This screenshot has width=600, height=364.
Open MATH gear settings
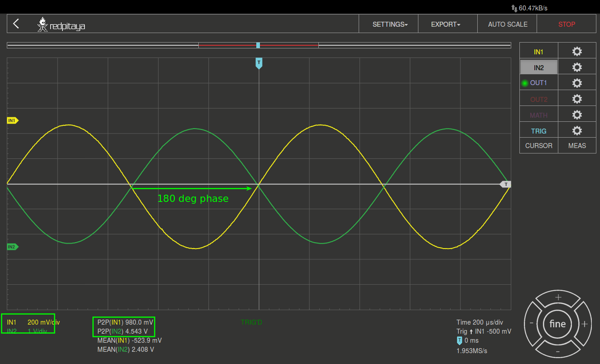coord(577,115)
